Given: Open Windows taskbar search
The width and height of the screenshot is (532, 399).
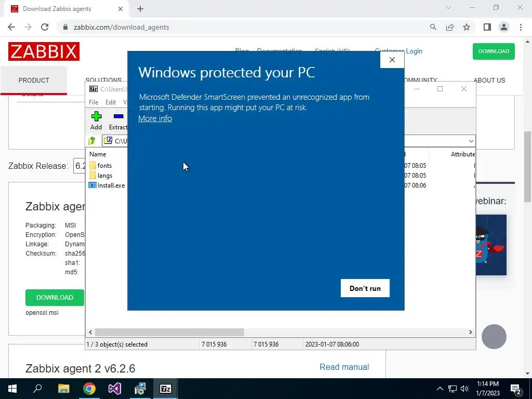Looking at the screenshot, I should tap(37, 389).
